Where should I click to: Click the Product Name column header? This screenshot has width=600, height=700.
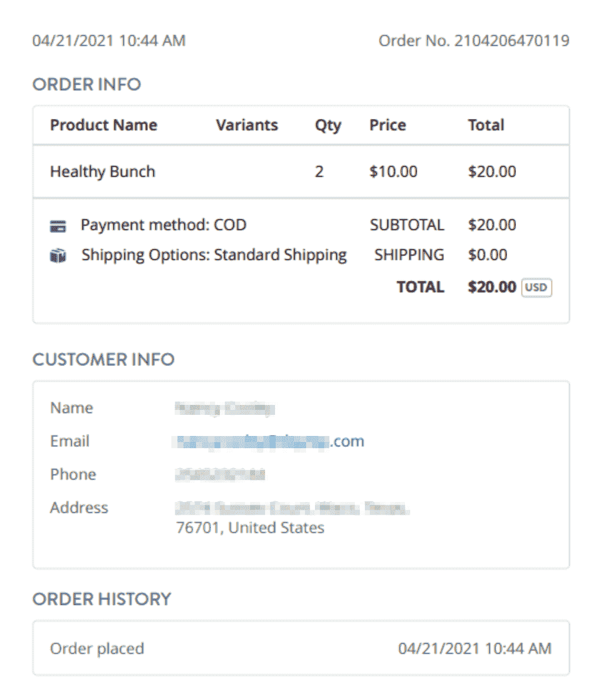[104, 125]
